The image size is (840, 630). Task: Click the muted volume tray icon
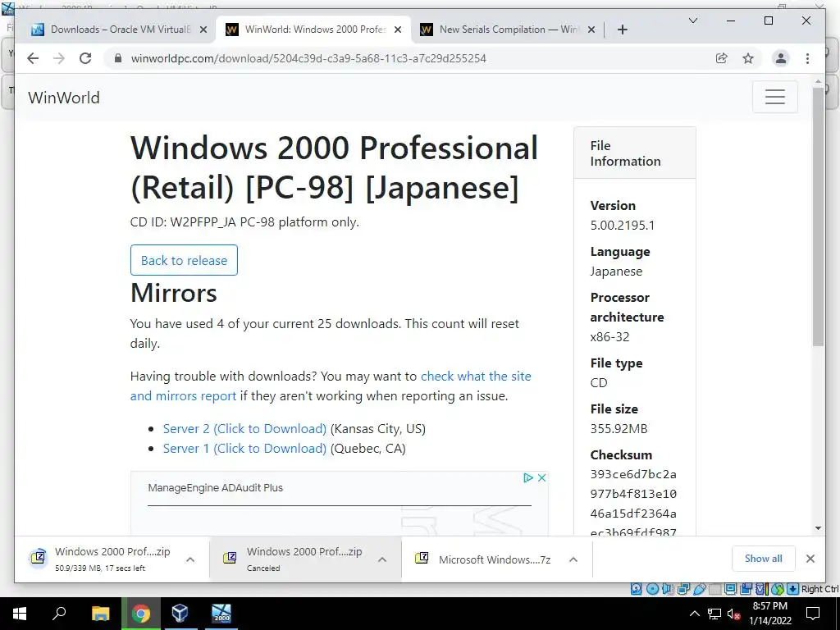click(734, 614)
